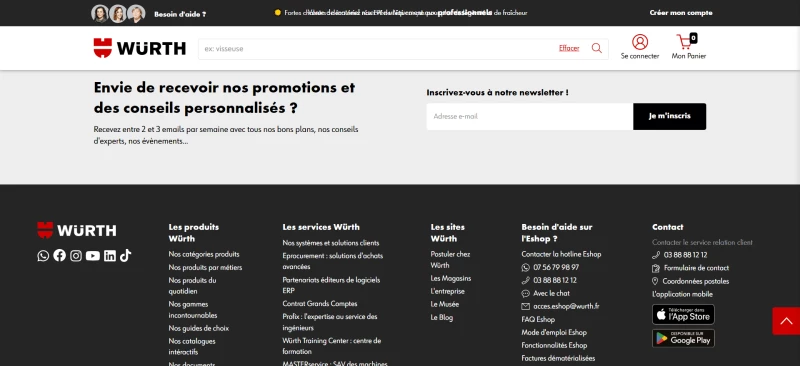Open Würth Training Center link

coord(332,346)
